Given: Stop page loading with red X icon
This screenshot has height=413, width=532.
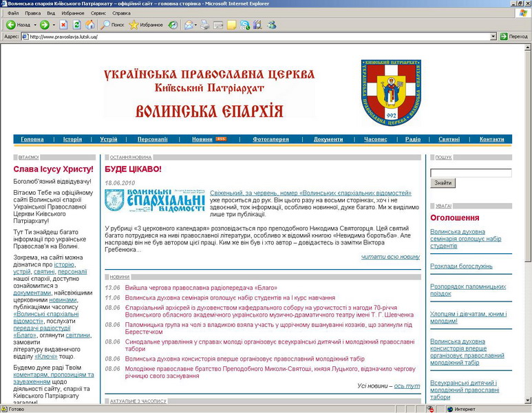Looking at the screenshot, I should click(63, 25).
